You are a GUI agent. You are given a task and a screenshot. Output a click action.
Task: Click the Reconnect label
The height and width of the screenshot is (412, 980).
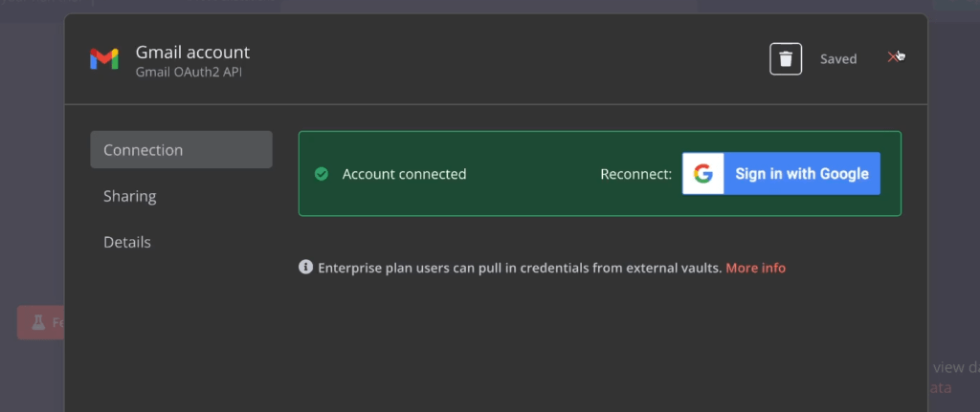635,174
